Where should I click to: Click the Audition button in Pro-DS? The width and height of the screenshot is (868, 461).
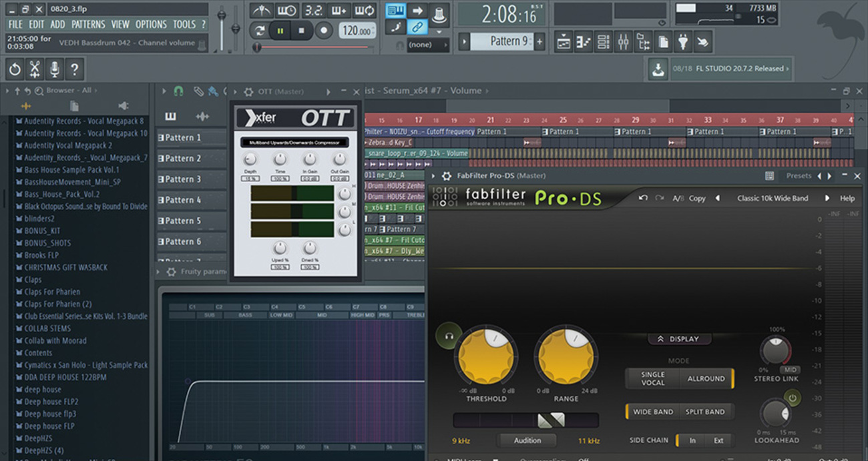point(527,440)
